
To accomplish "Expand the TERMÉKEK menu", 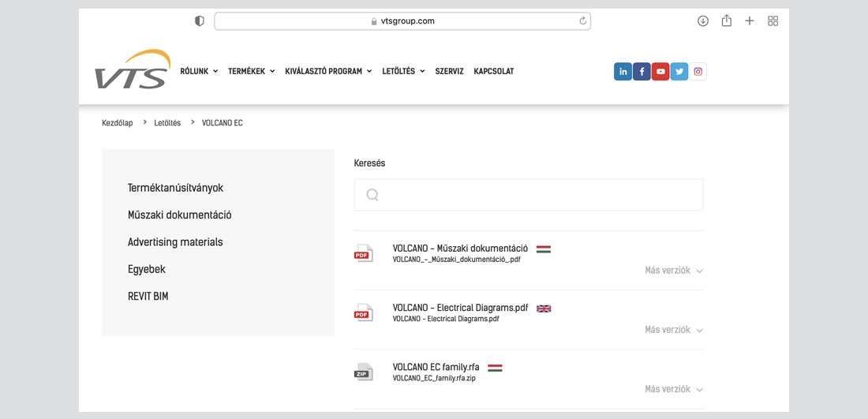I will 251,71.
